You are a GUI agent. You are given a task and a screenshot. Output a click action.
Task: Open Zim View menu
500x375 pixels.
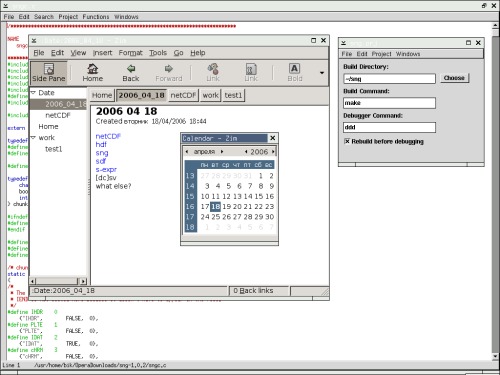click(78, 53)
